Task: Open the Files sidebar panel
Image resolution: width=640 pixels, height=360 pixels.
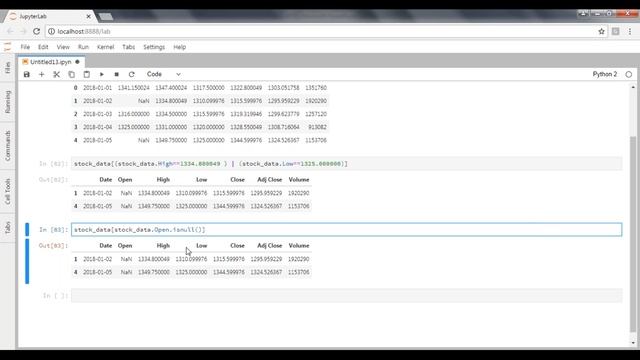Action: click(x=8, y=68)
